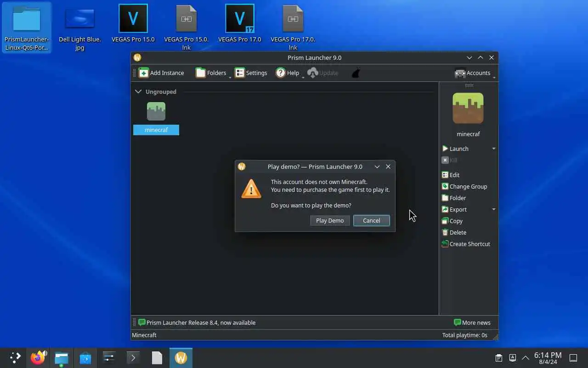The image size is (588, 368).
Task: Collapse the Ungrouped instance group
Action: (138, 92)
